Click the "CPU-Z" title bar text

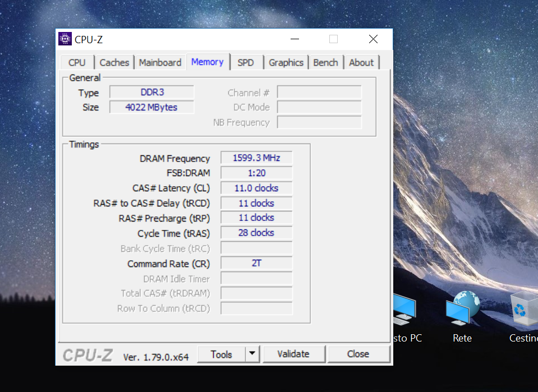pyautogui.click(x=89, y=39)
